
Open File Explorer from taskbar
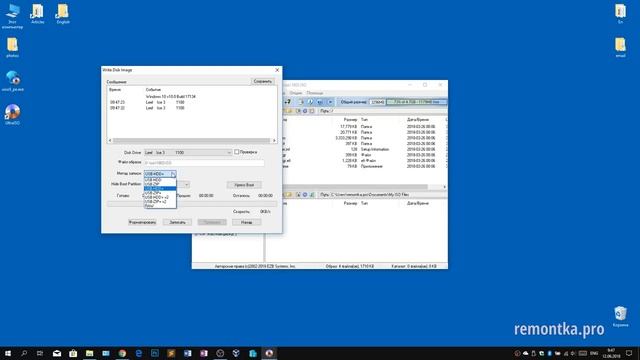coord(89,353)
